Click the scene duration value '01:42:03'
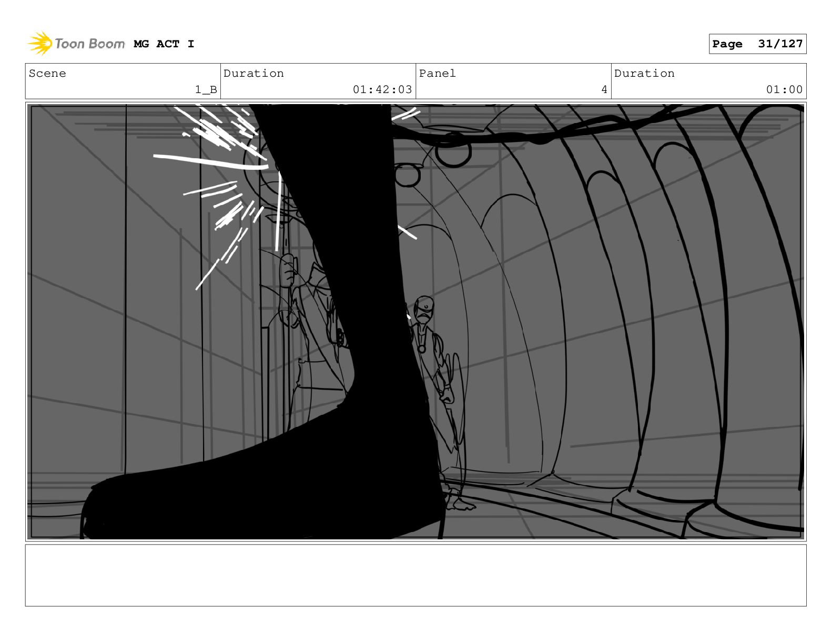This screenshot has width=832, height=644. pyautogui.click(x=382, y=90)
